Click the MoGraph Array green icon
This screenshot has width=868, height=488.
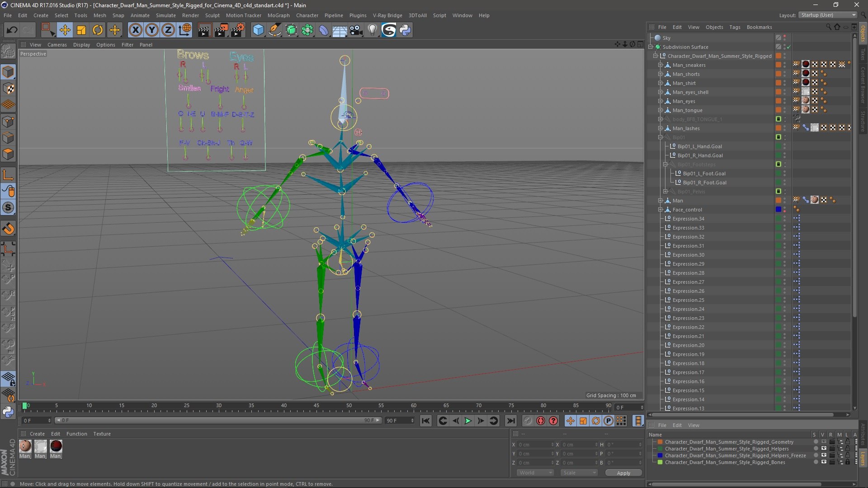(307, 30)
